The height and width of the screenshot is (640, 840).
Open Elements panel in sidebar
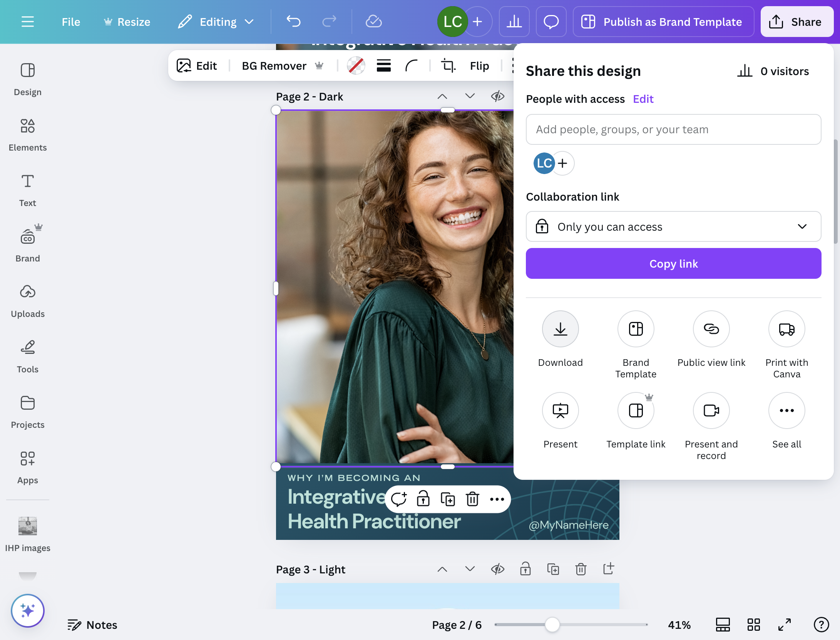coord(28,135)
